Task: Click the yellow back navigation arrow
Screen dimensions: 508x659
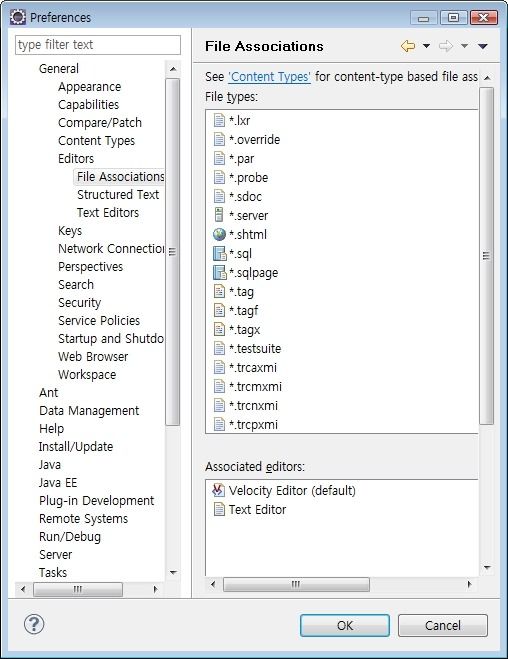Action: 408,46
